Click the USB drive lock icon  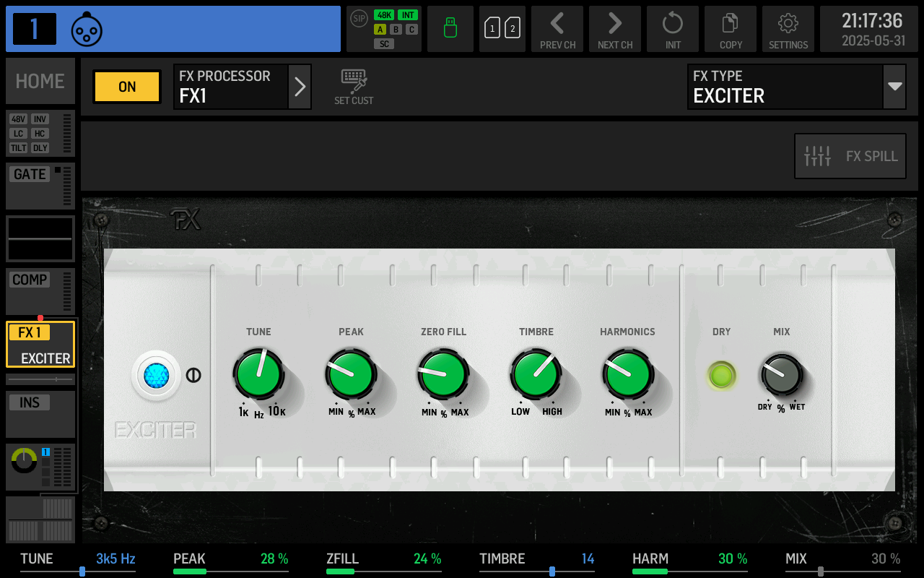tap(450, 28)
